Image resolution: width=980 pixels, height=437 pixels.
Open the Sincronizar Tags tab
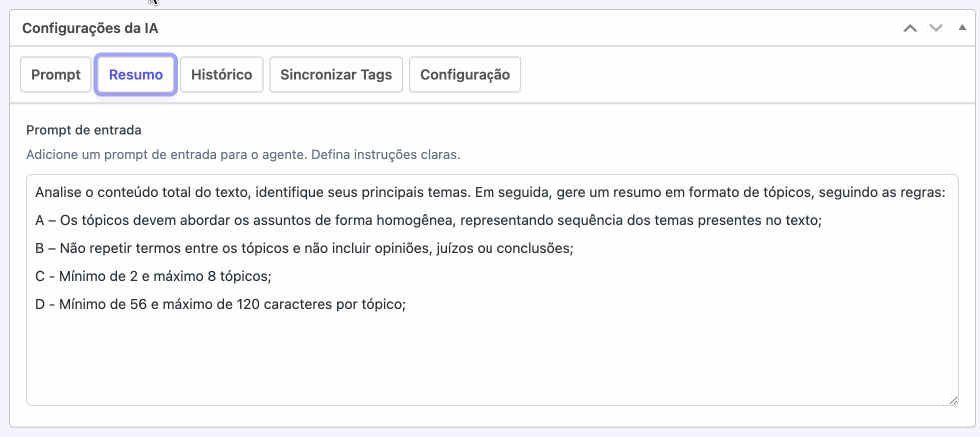[336, 75]
